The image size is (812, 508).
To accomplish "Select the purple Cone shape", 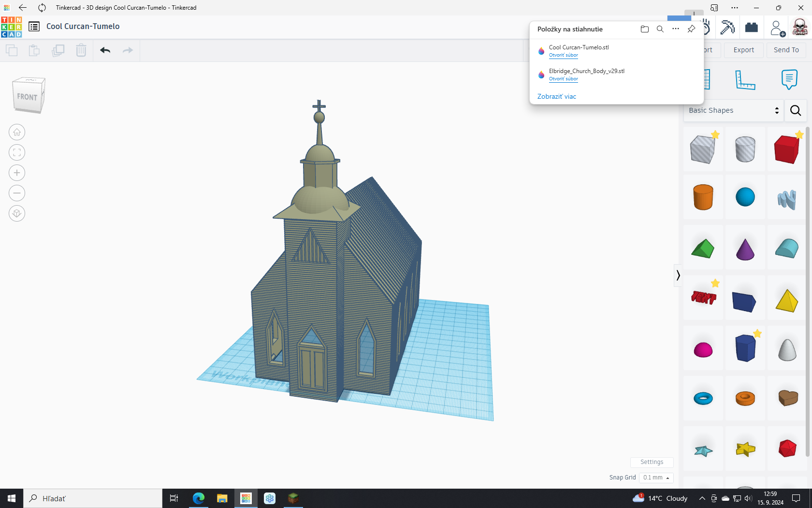I will 745,249.
